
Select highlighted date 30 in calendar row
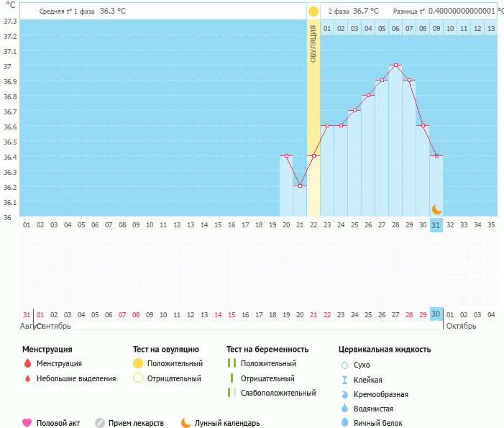tap(436, 314)
